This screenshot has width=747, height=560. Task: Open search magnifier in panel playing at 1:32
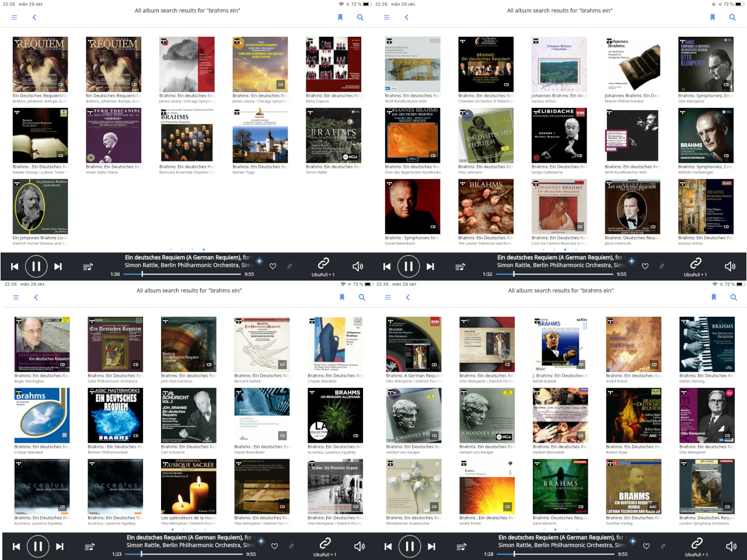tap(732, 17)
